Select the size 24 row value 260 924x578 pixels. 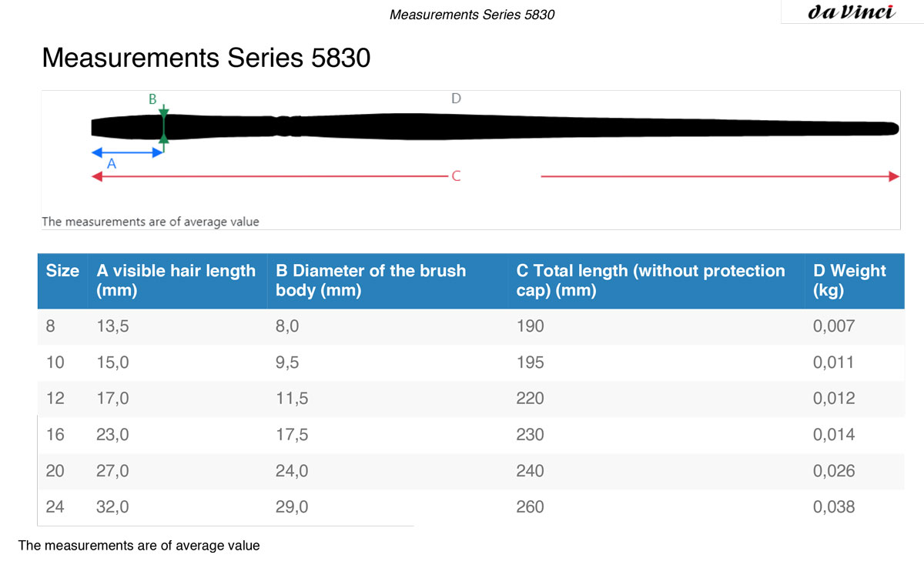coord(530,506)
